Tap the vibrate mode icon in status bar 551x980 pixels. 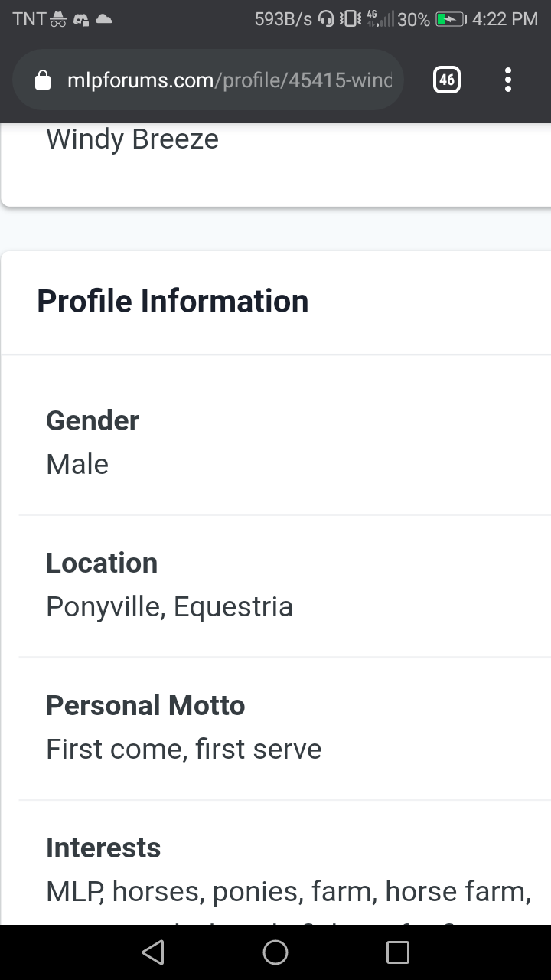(349, 20)
